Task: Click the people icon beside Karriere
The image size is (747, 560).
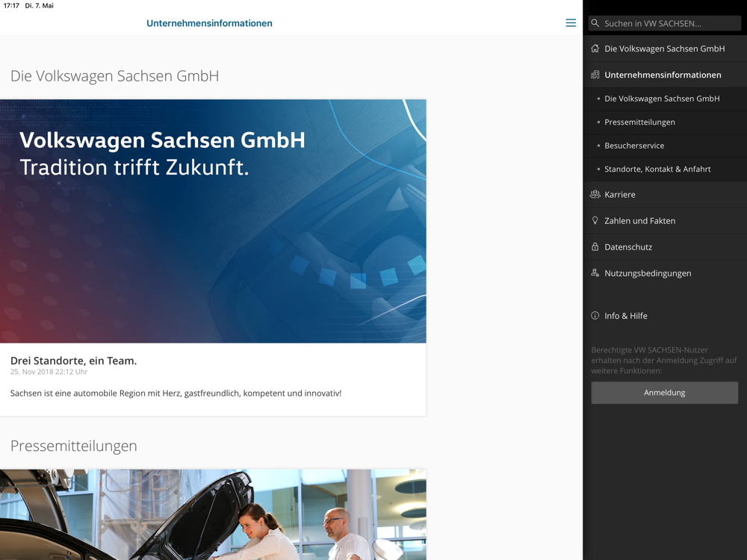Action: pyautogui.click(x=595, y=194)
